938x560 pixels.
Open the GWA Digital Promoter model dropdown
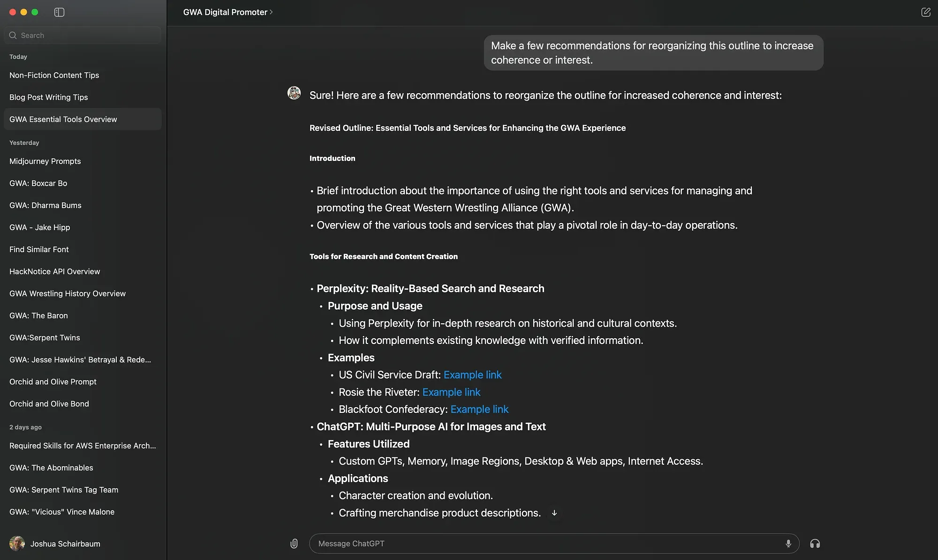point(228,12)
